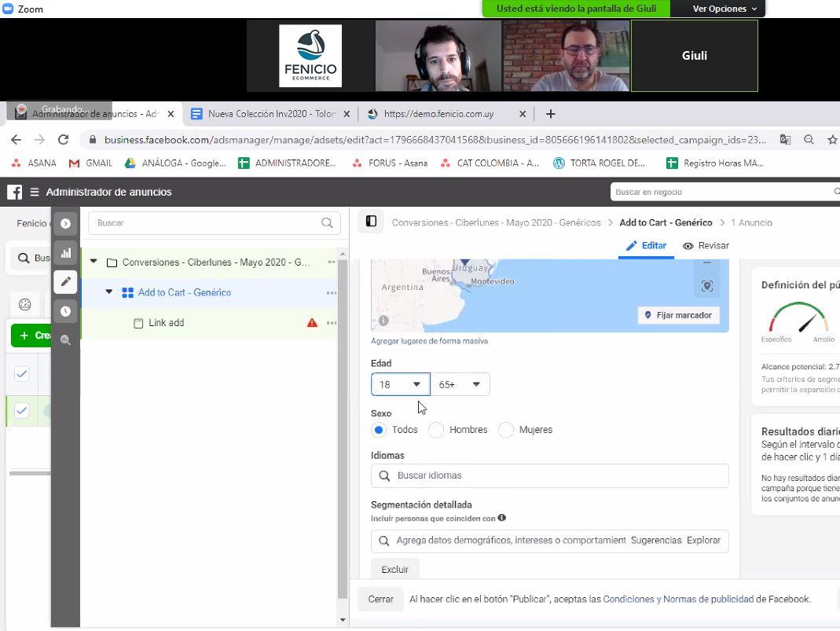
Task: Open Agregar lugares de forma masiva link
Action: click(x=429, y=341)
